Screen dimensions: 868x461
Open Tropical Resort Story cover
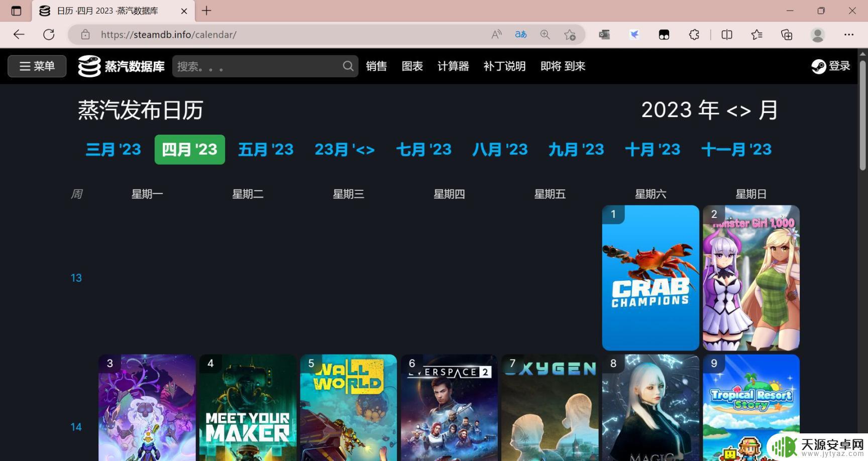pos(751,408)
